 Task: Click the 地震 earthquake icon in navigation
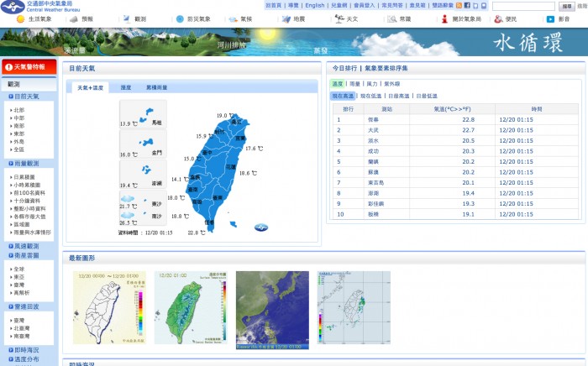click(x=286, y=18)
